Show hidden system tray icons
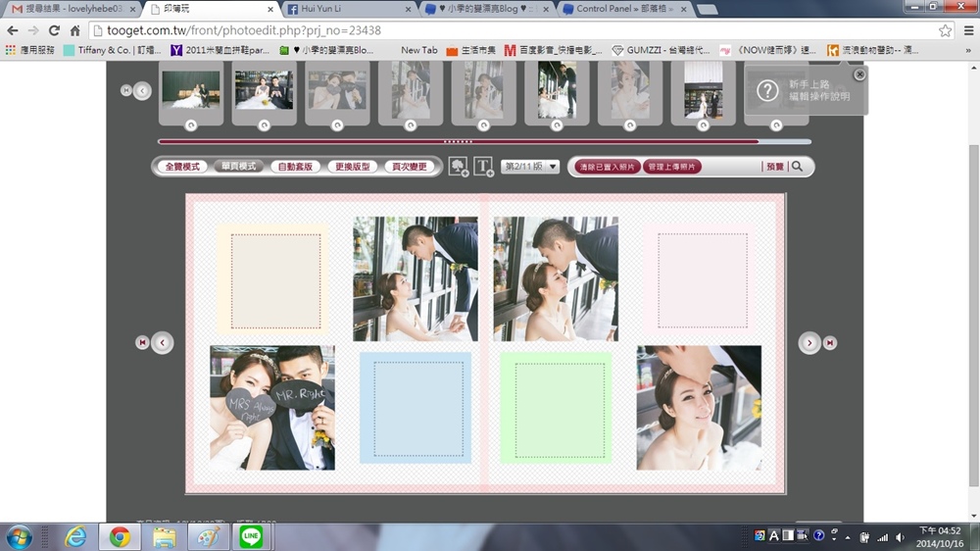The image size is (980, 551). (x=848, y=537)
